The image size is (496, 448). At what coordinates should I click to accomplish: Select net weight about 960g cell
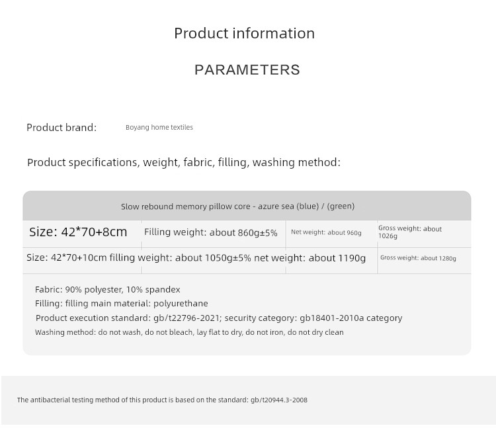[x=326, y=233]
